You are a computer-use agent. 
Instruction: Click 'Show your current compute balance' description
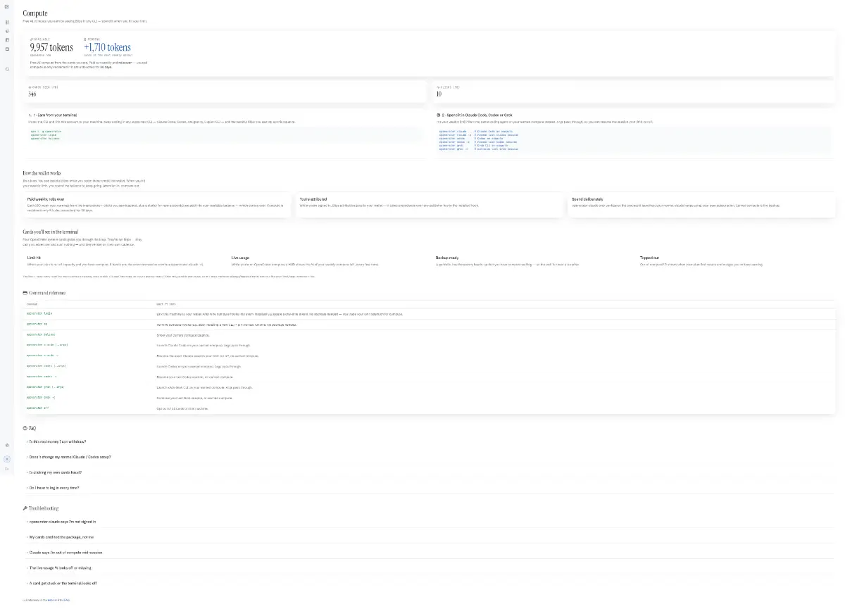coord(182,334)
